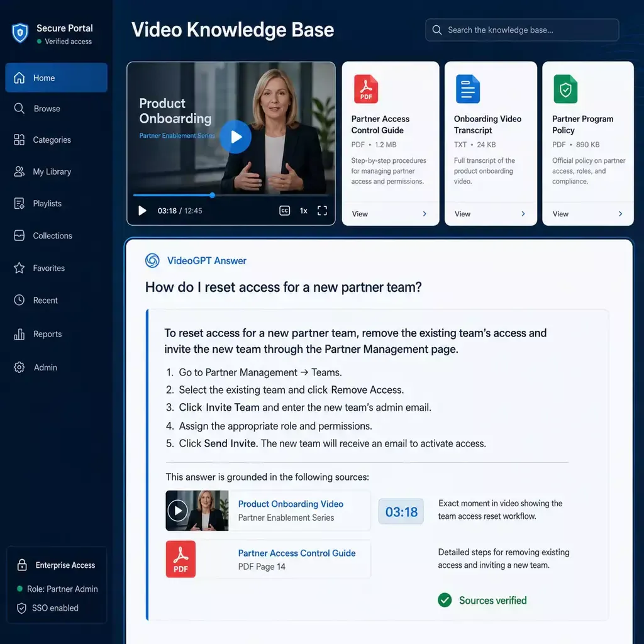
Task: Open the Partner Program Policy View chevron
Action: click(620, 214)
